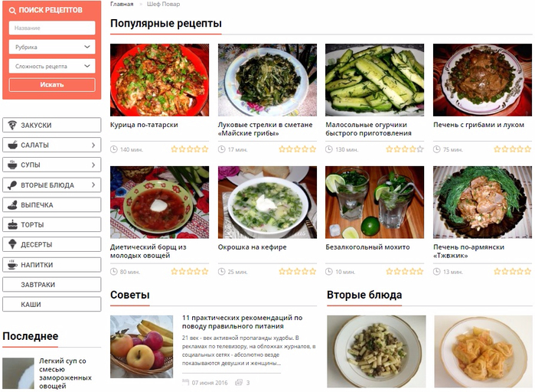This screenshot has width=535, height=392.
Task: Open the Безалкогольный мохито recipe thumbnail
Action: (x=374, y=202)
